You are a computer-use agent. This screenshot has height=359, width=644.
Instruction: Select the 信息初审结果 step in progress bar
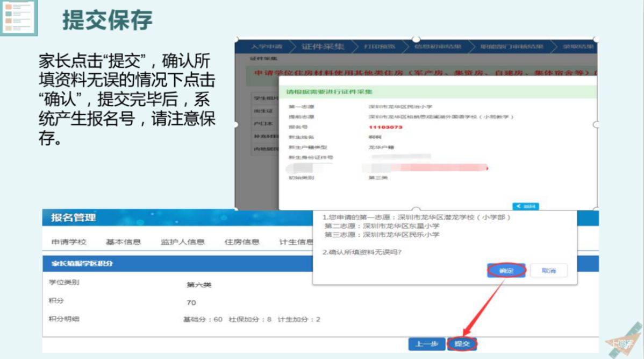438,46
